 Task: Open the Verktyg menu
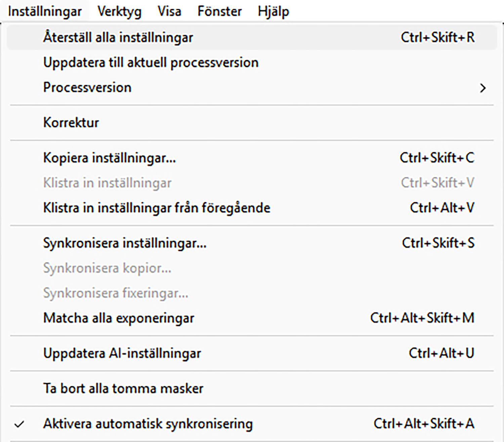pos(119,11)
